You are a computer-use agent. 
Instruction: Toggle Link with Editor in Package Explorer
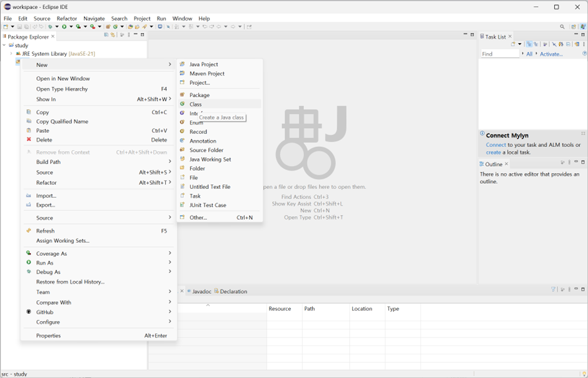click(113, 34)
